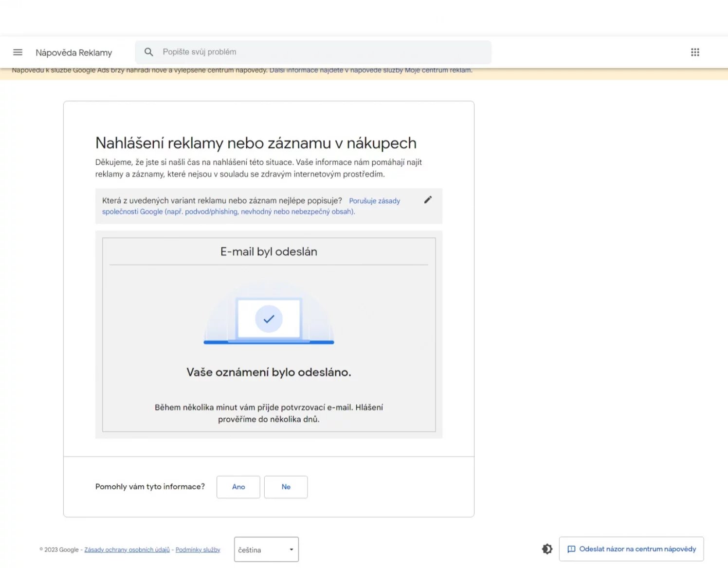Go to Nápověda Reklamy home title

click(74, 53)
